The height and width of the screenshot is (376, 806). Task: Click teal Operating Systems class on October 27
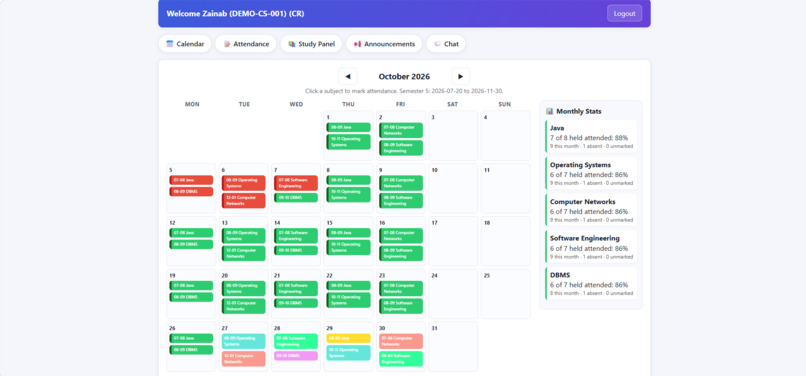pyautogui.click(x=244, y=341)
